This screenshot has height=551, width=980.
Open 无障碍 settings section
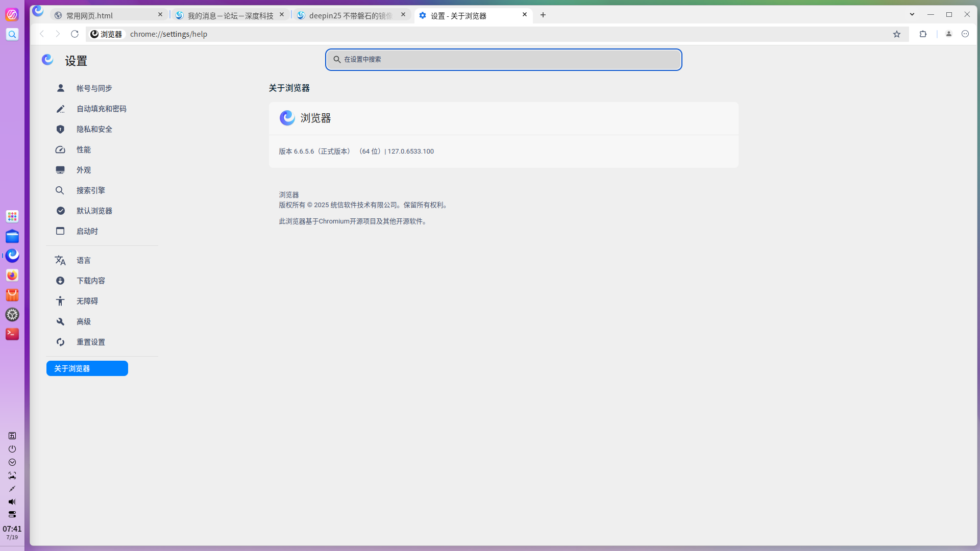click(x=87, y=301)
